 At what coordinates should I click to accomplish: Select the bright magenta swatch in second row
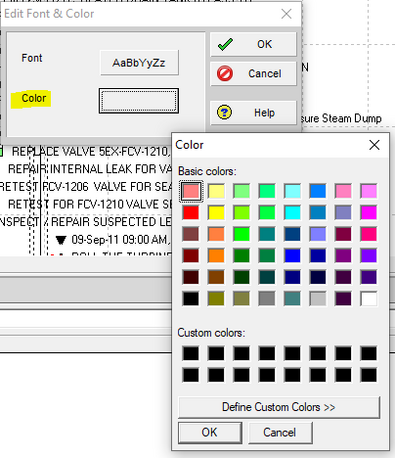(369, 213)
